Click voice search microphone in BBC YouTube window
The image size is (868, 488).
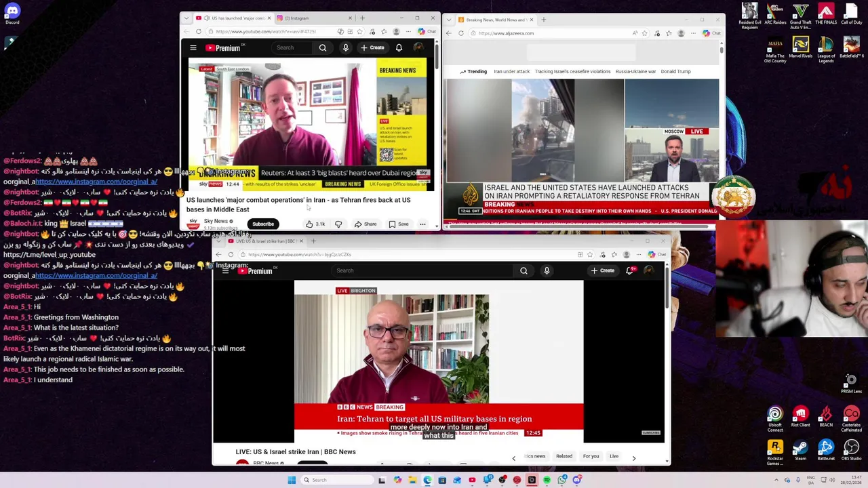pos(547,270)
